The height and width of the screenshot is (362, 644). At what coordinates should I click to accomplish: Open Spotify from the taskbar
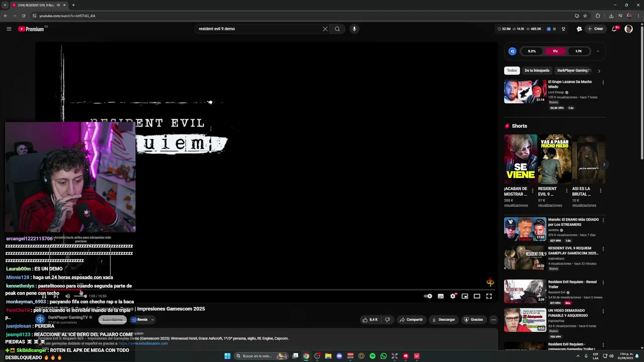coord(372,356)
